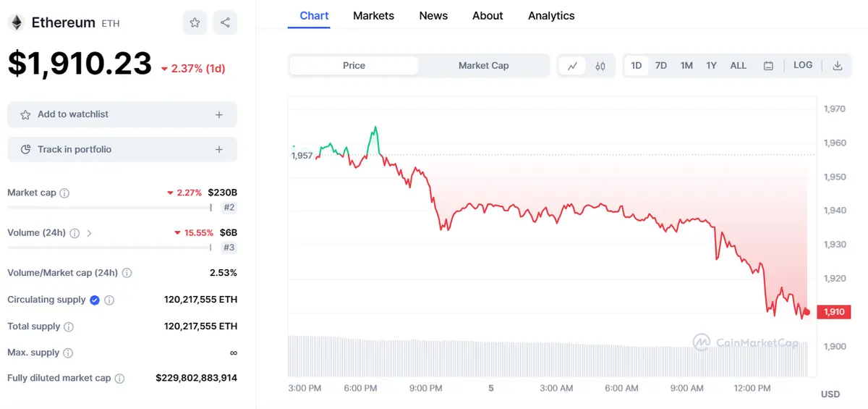Select the 7D time range

(x=660, y=66)
